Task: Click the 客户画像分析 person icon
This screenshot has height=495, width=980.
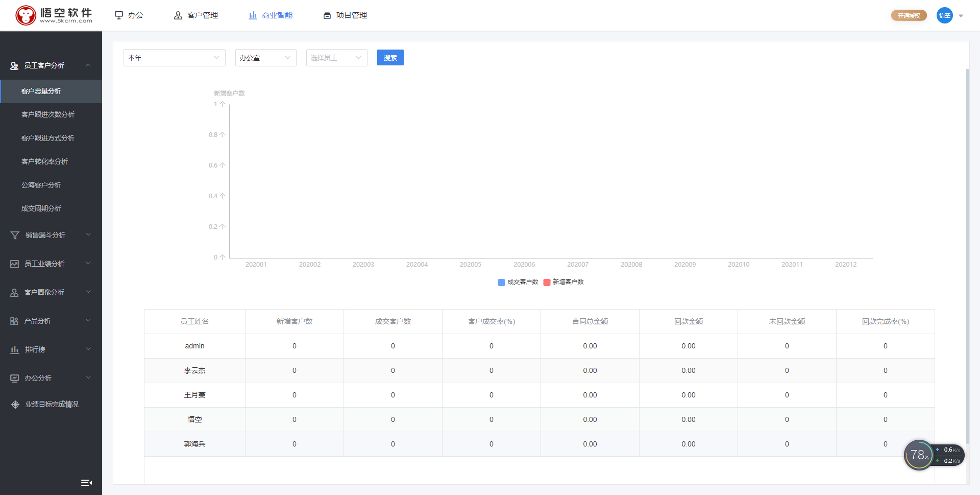Action: 15,293
